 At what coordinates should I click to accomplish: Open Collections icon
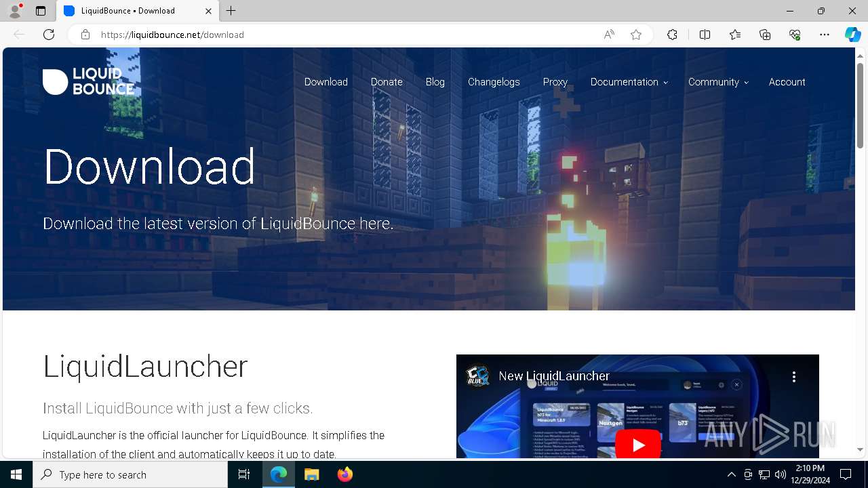(x=765, y=35)
